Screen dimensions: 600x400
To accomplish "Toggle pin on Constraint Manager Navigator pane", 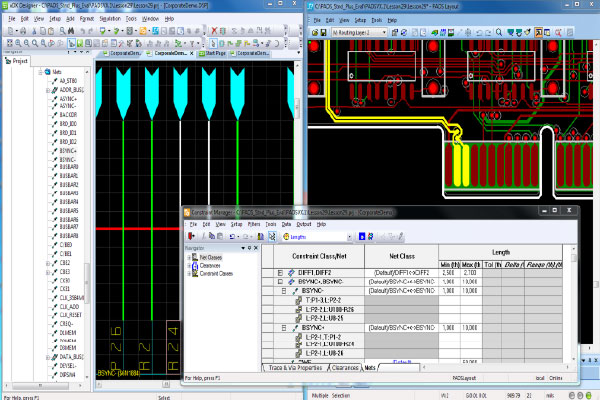I will 249,248.
